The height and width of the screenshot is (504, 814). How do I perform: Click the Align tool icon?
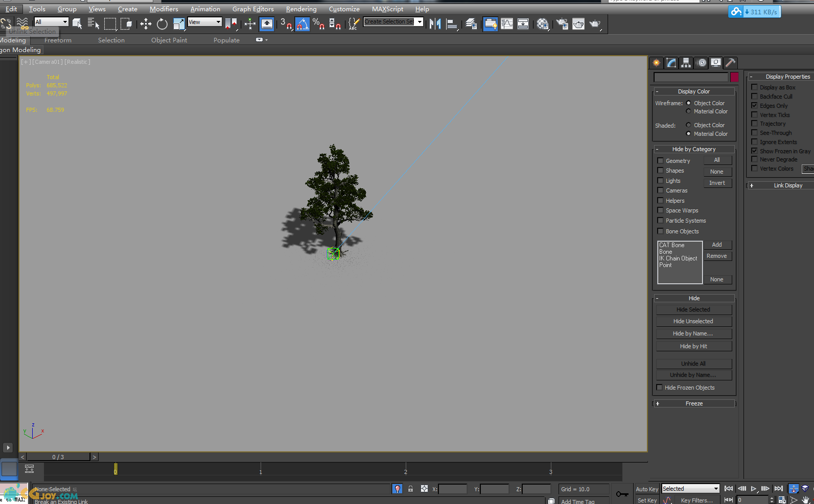(x=452, y=23)
